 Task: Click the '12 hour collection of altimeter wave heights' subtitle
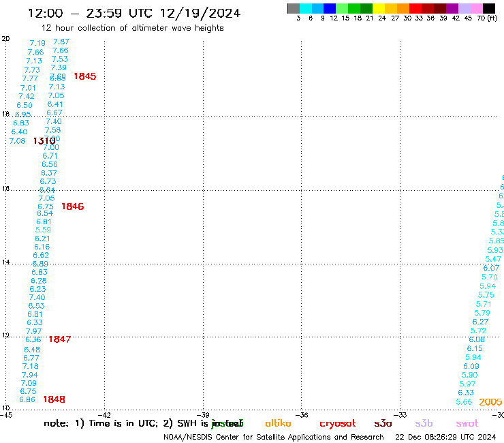coord(132,28)
